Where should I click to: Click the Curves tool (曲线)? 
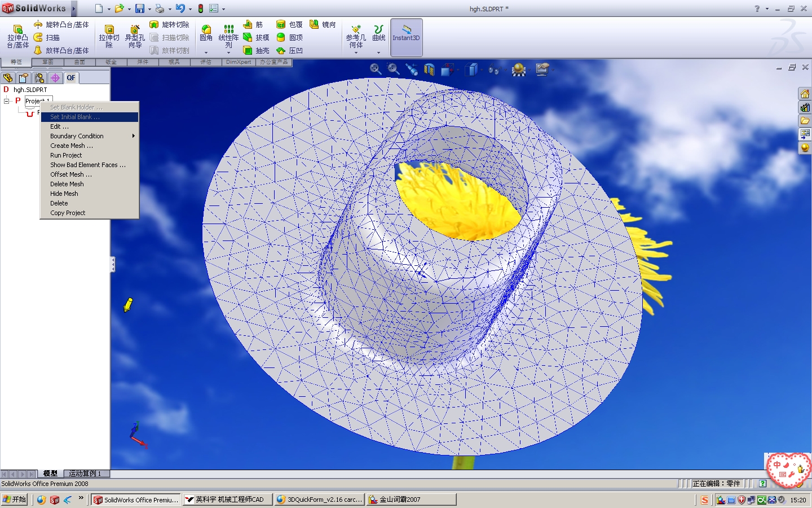(379, 33)
